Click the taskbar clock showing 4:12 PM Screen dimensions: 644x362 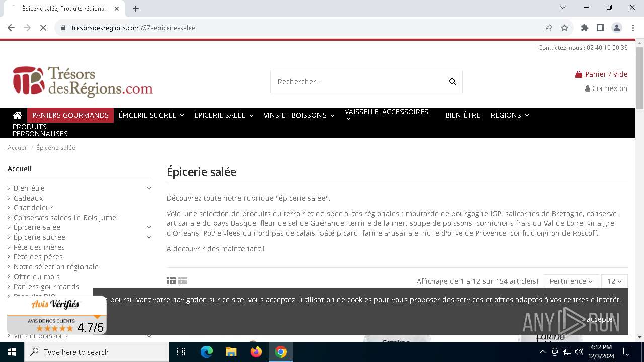coord(601,352)
